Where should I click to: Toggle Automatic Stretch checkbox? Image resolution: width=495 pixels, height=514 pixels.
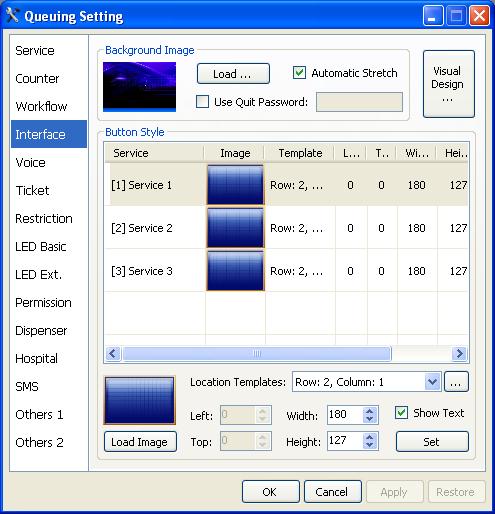click(299, 72)
